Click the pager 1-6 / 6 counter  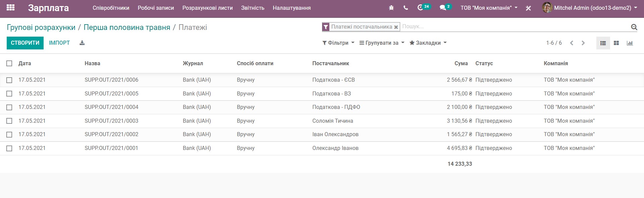pyautogui.click(x=554, y=43)
